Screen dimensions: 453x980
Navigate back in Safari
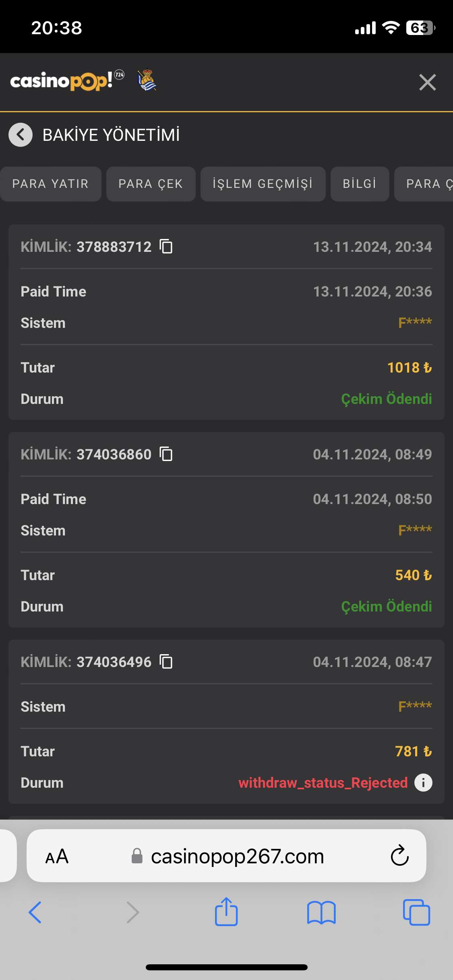click(x=35, y=912)
